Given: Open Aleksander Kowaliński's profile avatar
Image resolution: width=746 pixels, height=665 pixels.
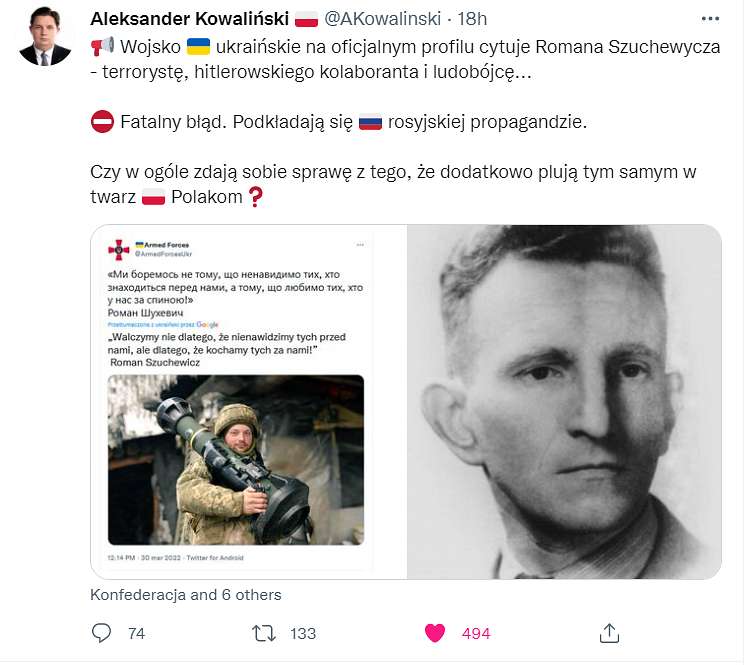Looking at the screenshot, I should point(45,37).
